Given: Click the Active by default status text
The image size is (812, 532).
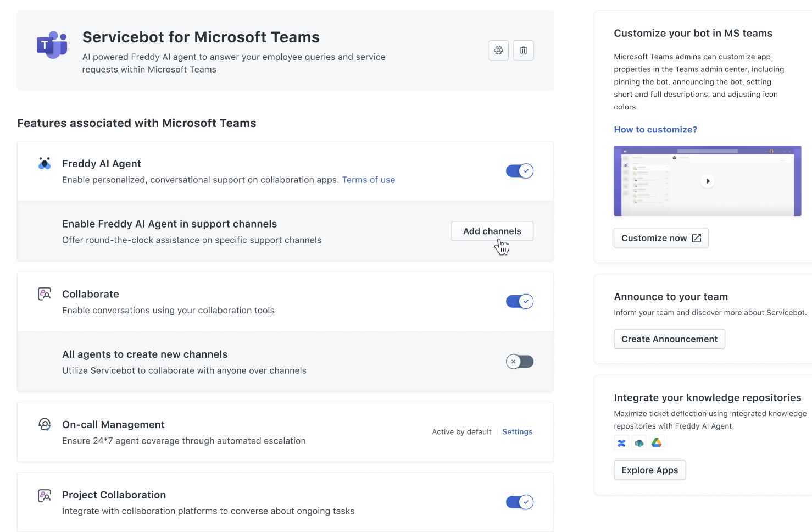Looking at the screenshot, I should (x=461, y=432).
